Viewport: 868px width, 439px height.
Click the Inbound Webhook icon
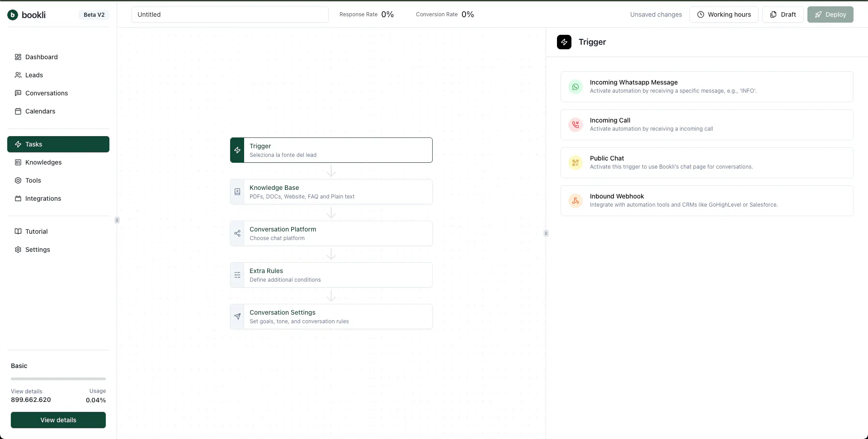coord(576,201)
